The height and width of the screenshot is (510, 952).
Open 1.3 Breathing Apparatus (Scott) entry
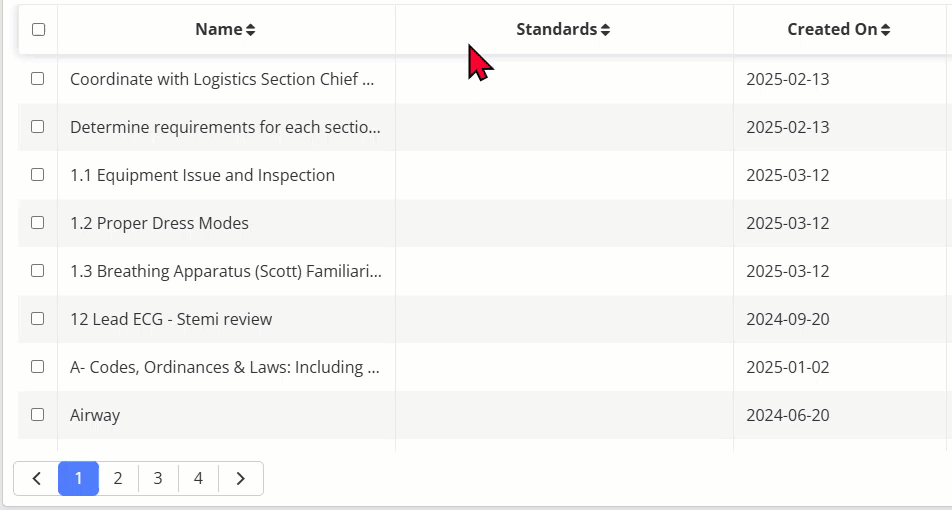[x=226, y=271]
